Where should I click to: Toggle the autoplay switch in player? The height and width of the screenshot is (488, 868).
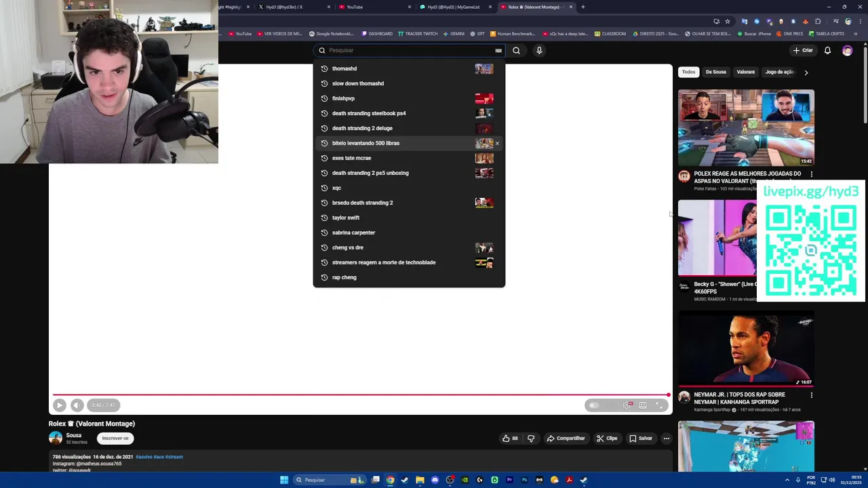[594, 405]
